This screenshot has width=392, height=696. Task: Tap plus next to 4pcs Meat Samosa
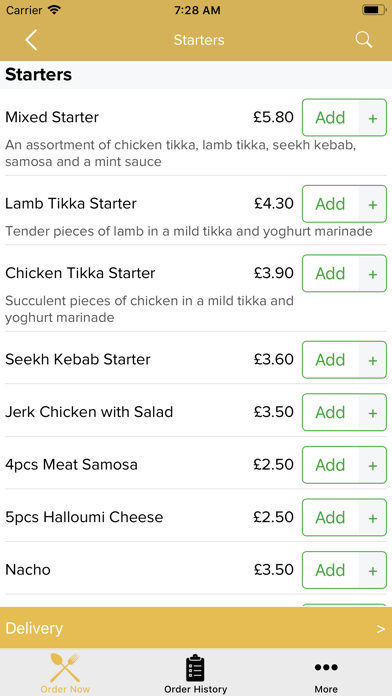[373, 465]
